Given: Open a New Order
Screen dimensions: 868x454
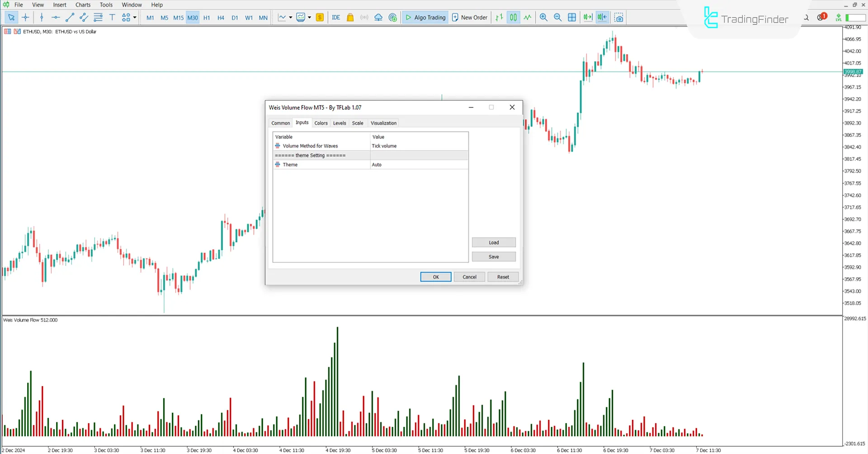Looking at the screenshot, I should (x=470, y=18).
